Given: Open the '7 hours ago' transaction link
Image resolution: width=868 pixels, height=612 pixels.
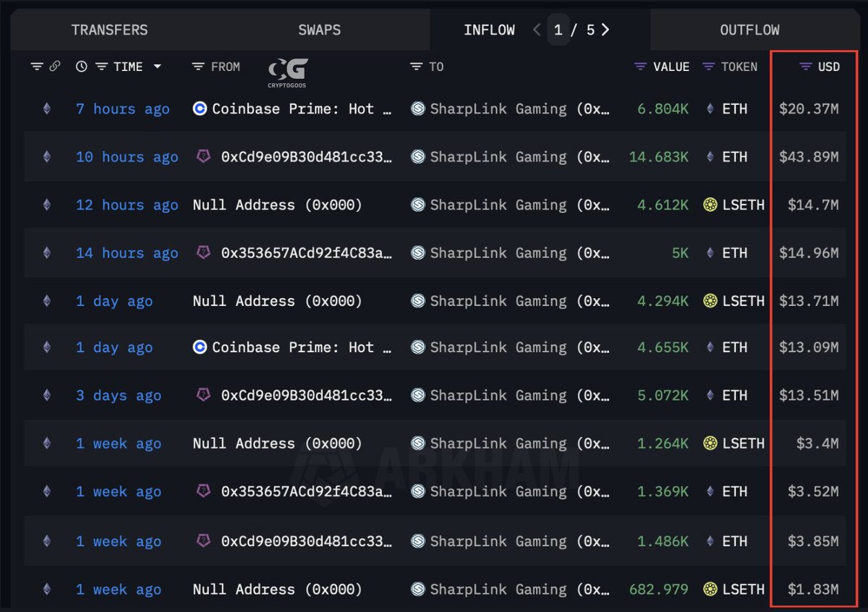Looking at the screenshot, I should pos(123,109).
